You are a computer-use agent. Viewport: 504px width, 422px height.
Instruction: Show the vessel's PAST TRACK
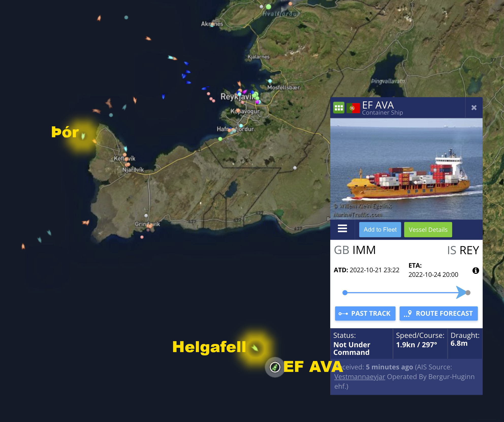pyautogui.click(x=365, y=313)
